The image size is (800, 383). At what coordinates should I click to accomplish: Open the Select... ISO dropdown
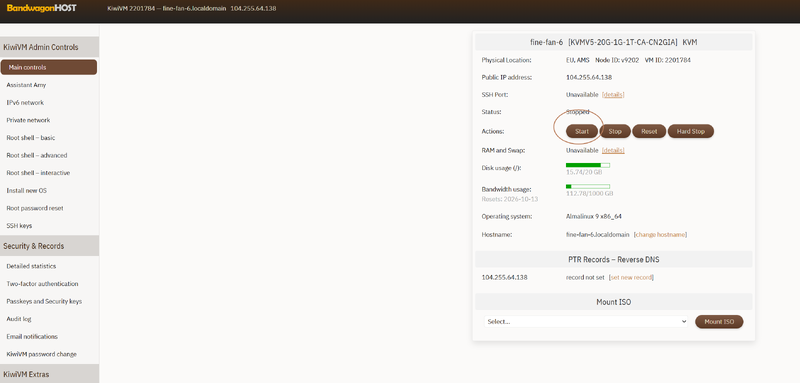pyautogui.click(x=586, y=322)
